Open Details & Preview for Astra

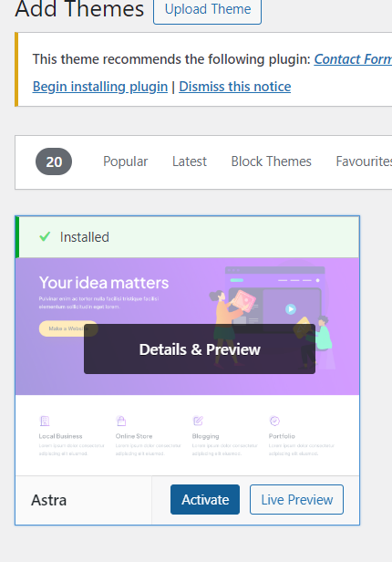point(200,349)
